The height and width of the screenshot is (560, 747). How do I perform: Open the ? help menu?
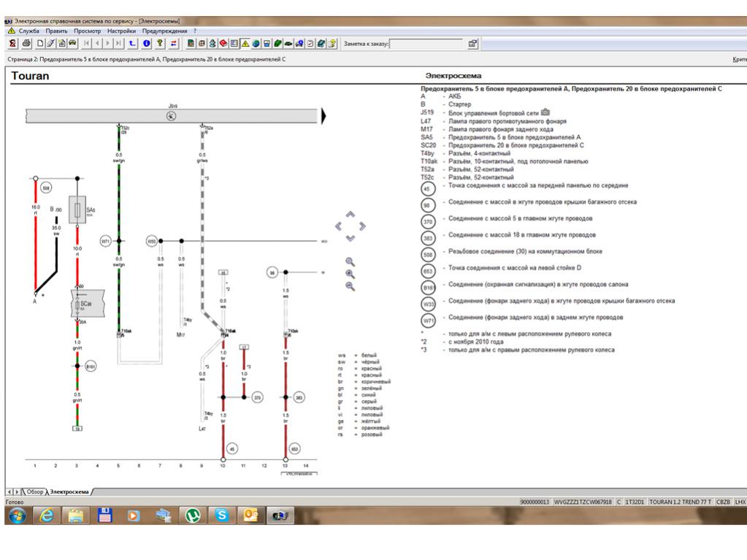pyautogui.click(x=195, y=31)
